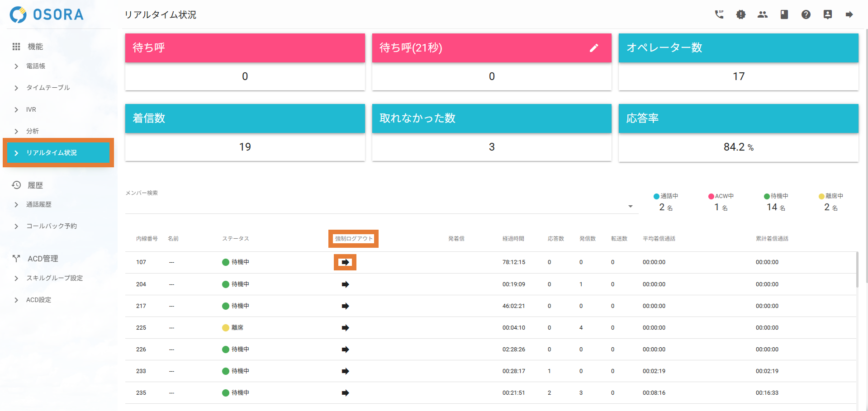Viewport: 868px width, 411px height.
Task: Expand the タイムテーブル menu chevron
Action: pyautogui.click(x=16, y=88)
